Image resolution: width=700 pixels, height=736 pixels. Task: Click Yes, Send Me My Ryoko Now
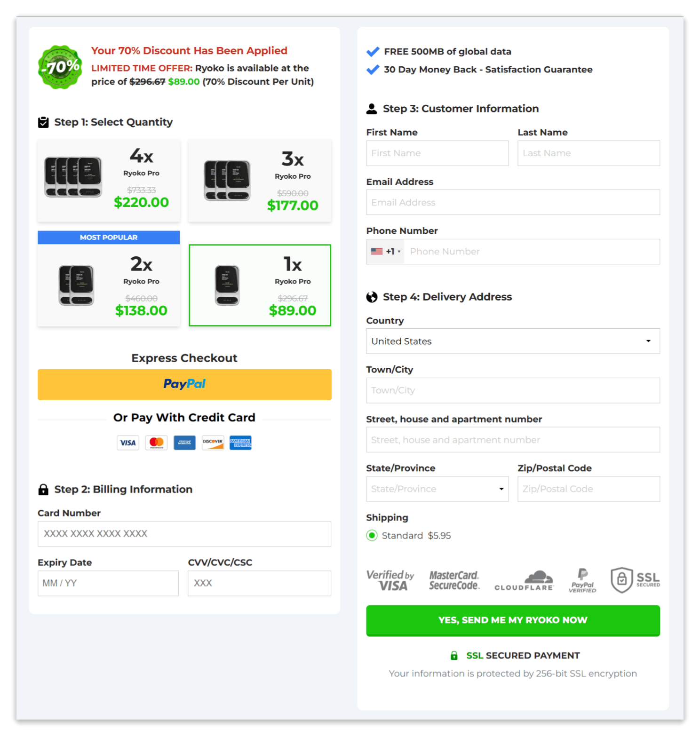coord(513,620)
